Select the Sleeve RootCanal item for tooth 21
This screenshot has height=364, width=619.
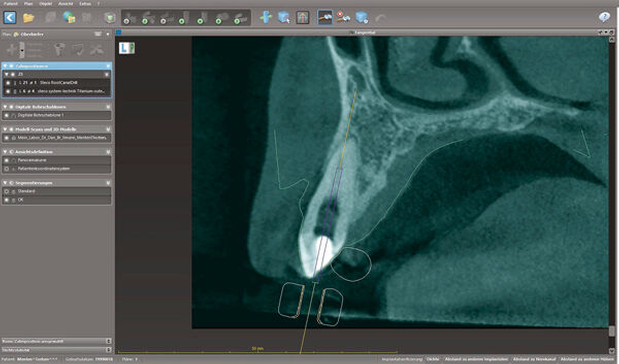point(59,83)
